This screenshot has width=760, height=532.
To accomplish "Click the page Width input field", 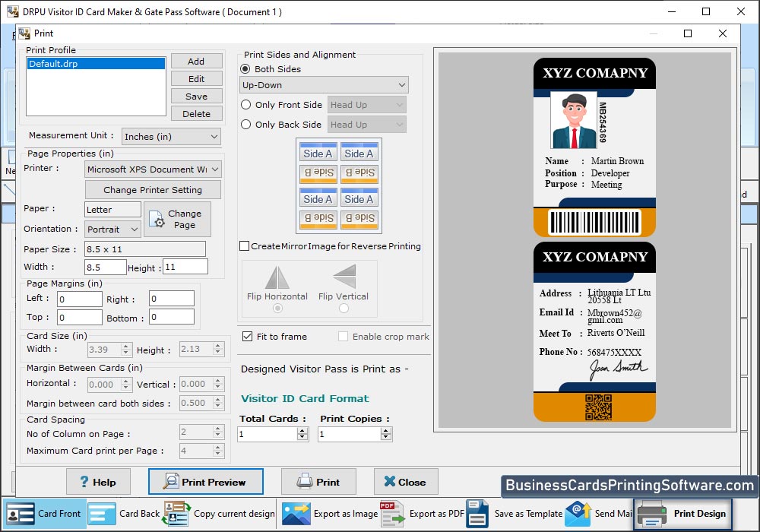I will [105, 267].
